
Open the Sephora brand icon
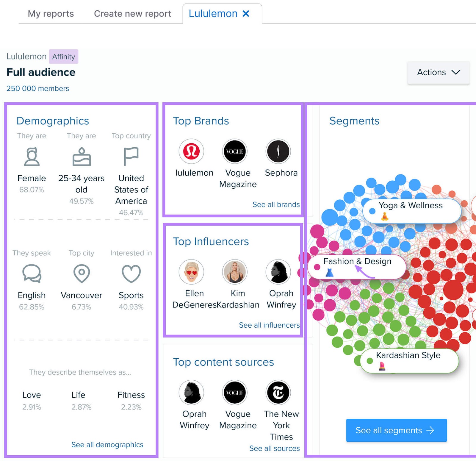[x=278, y=151]
